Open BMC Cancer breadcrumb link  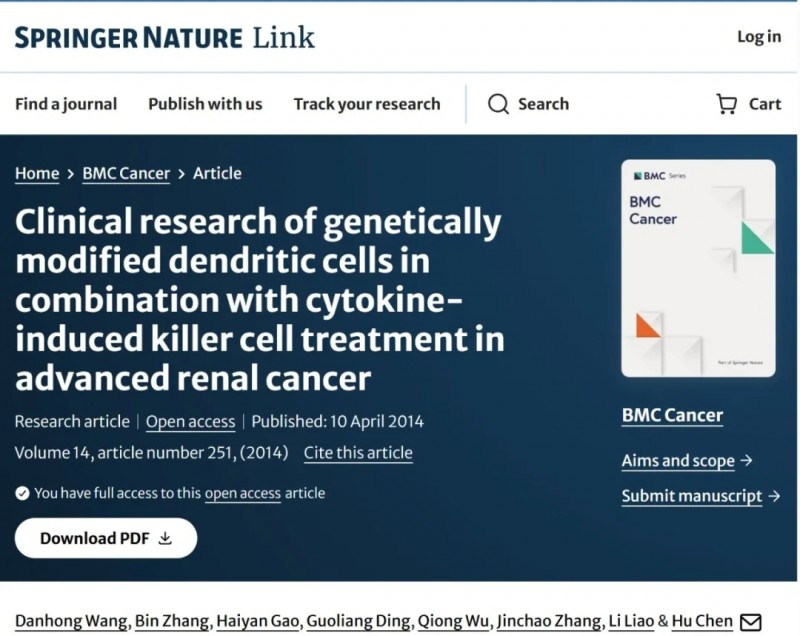pos(127,173)
